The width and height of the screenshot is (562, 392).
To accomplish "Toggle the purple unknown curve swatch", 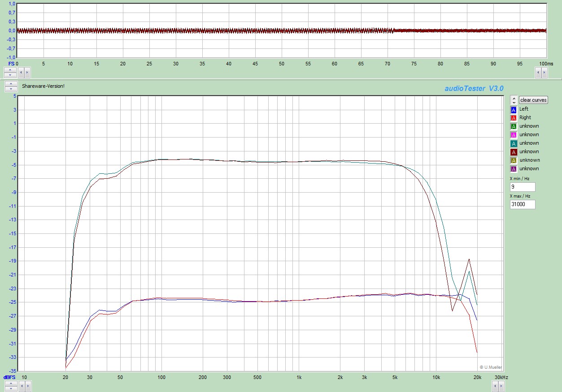I will pos(514,169).
